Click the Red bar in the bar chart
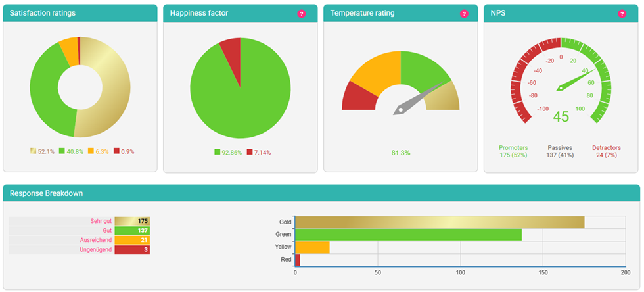Image resolution: width=644 pixels, height=292 pixels. (x=298, y=260)
